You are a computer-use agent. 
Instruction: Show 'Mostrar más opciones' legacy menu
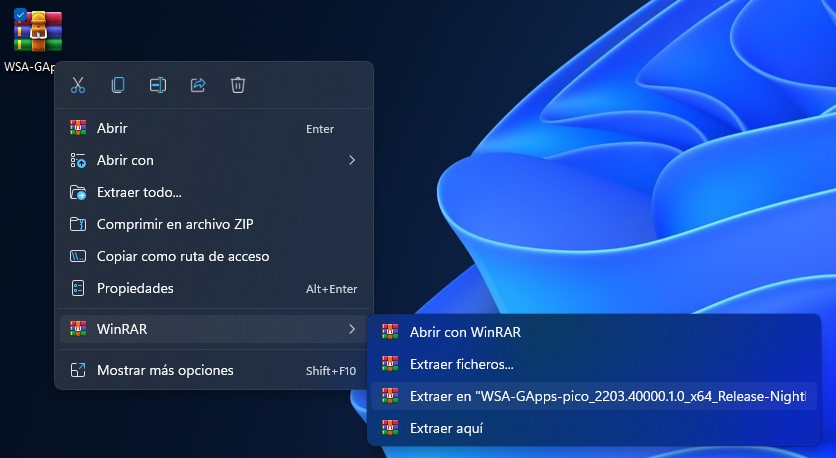pos(165,370)
